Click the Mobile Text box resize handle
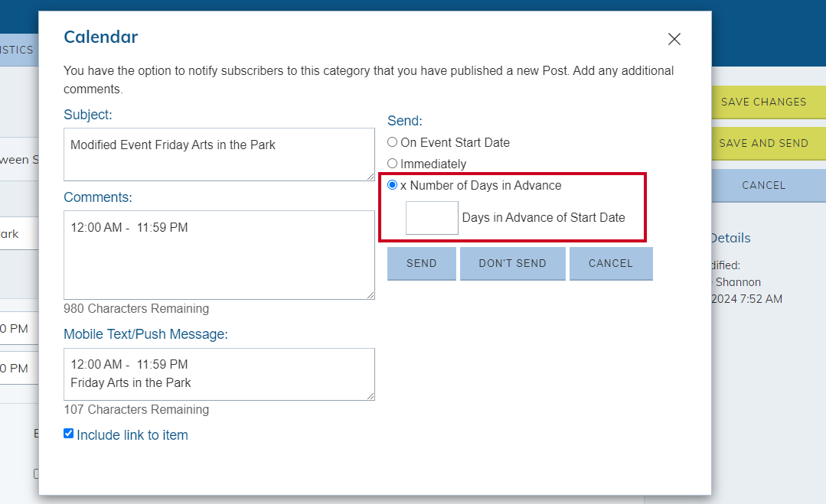826x504 pixels. (x=371, y=396)
